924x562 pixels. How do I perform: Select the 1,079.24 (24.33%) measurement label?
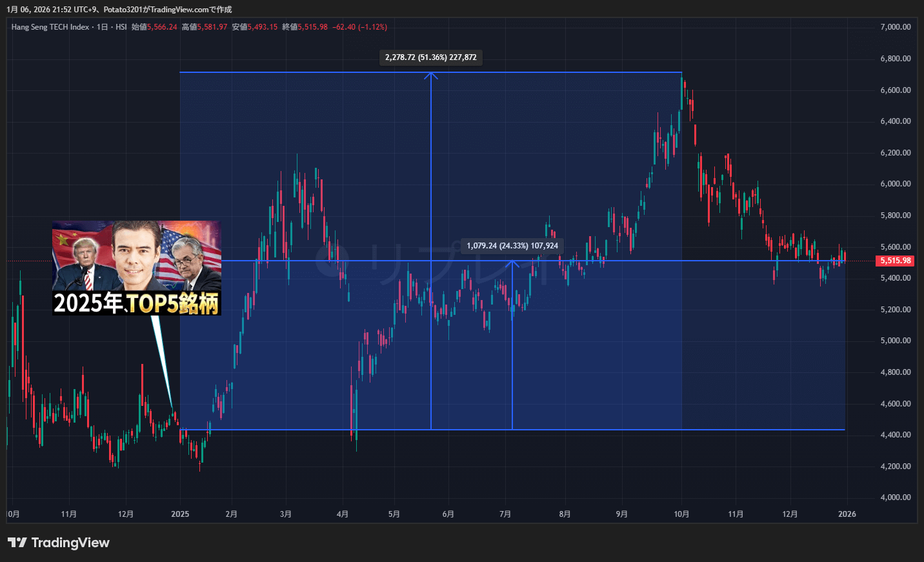(x=512, y=246)
